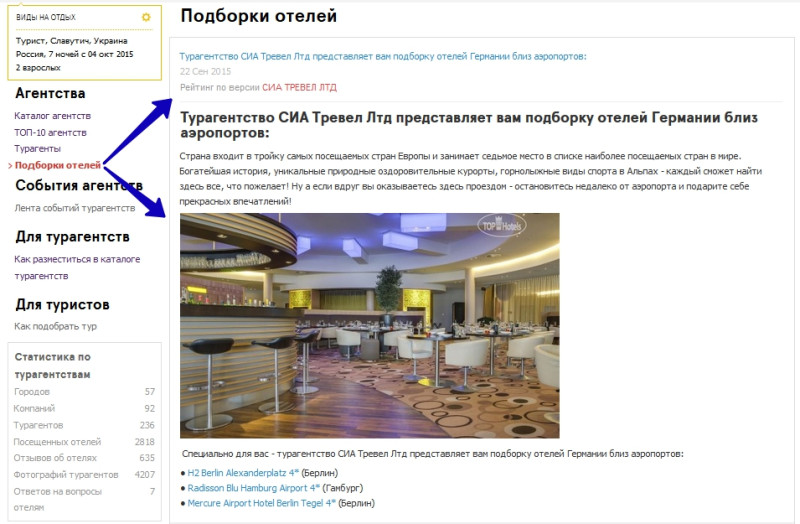Viewport: 800px width, 524px height.
Task: Open Mercure Airport Hotel Berlin Tegel 4* link
Action: 262,503
